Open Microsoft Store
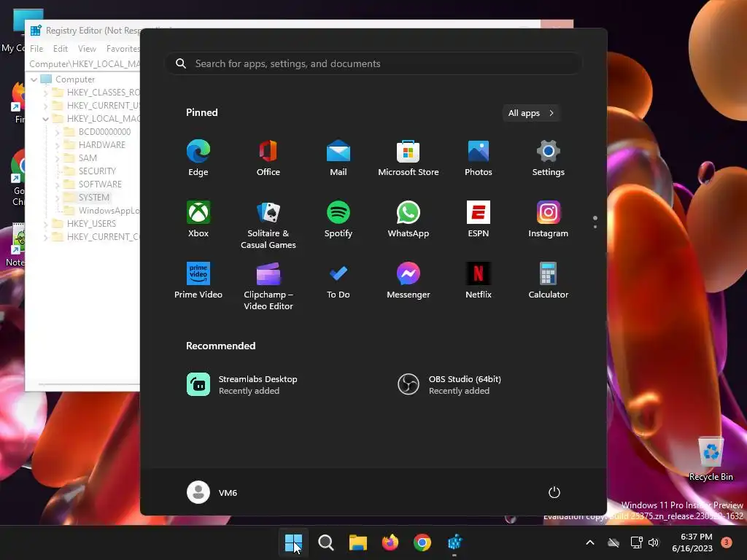 pos(409,158)
